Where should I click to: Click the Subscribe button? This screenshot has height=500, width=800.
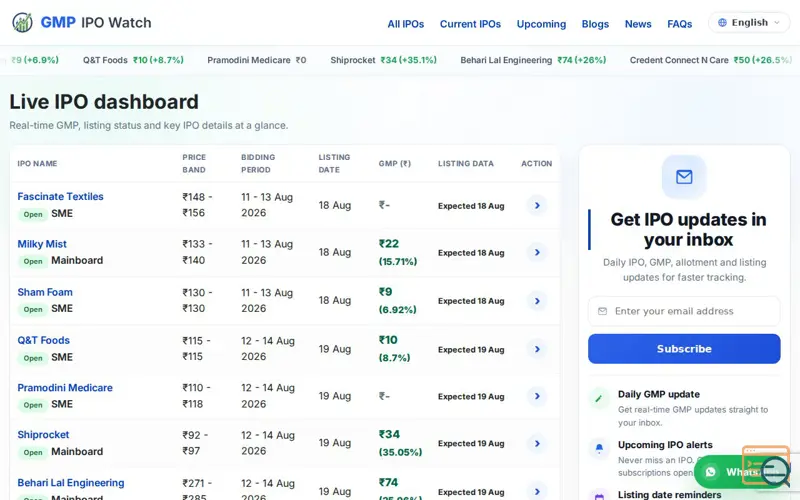coord(684,349)
